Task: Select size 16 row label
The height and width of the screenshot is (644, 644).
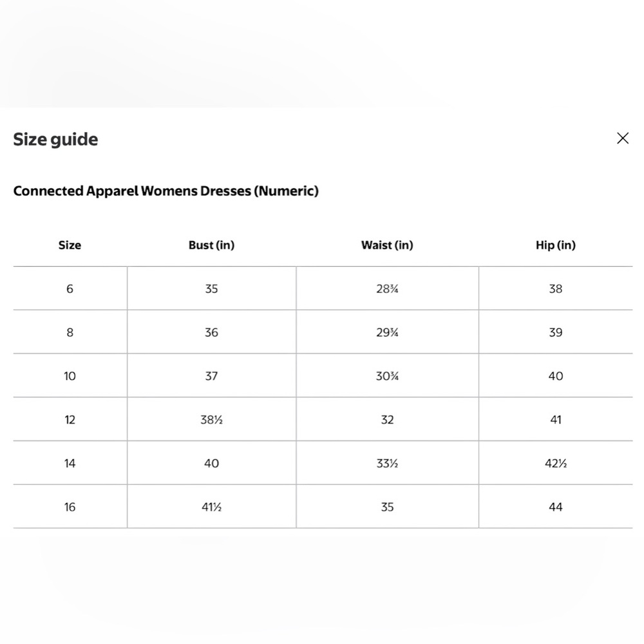Action: pyautogui.click(x=70, y=507)
